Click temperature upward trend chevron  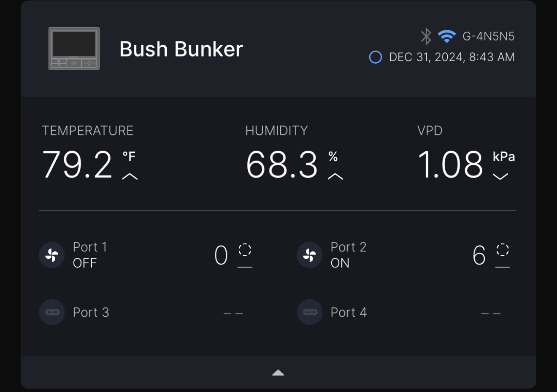tap(130, 176)
